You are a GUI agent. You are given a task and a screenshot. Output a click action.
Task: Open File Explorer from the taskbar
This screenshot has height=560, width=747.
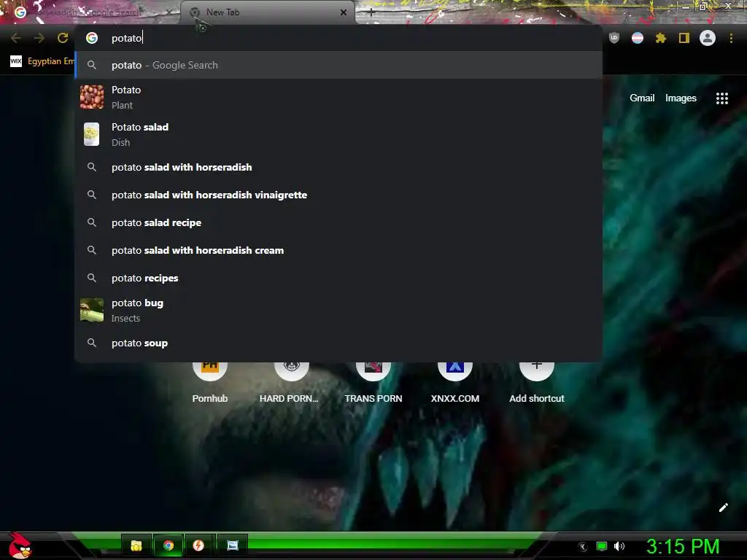click(136, 545)
